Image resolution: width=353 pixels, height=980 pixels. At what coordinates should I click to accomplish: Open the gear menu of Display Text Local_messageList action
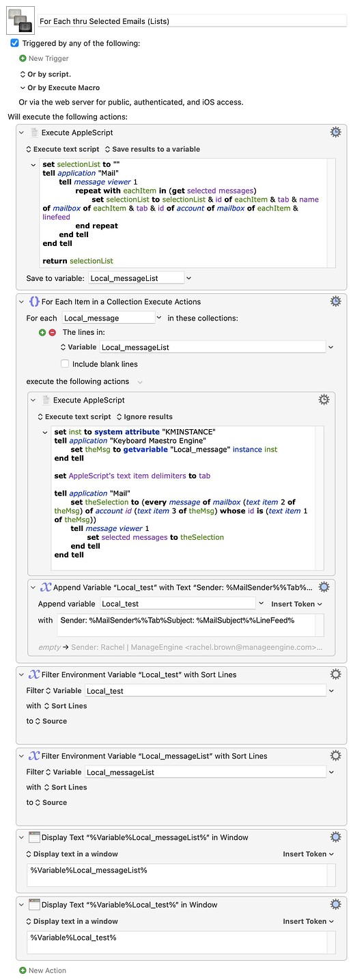(x=335, y=837)
